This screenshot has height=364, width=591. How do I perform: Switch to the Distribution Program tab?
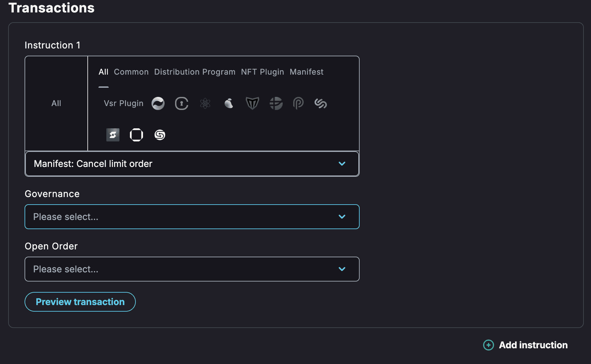click(x=195, y=72)
